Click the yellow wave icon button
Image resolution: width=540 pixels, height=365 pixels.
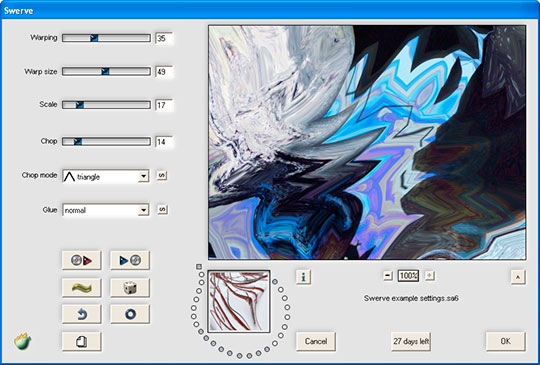point(82,288)
